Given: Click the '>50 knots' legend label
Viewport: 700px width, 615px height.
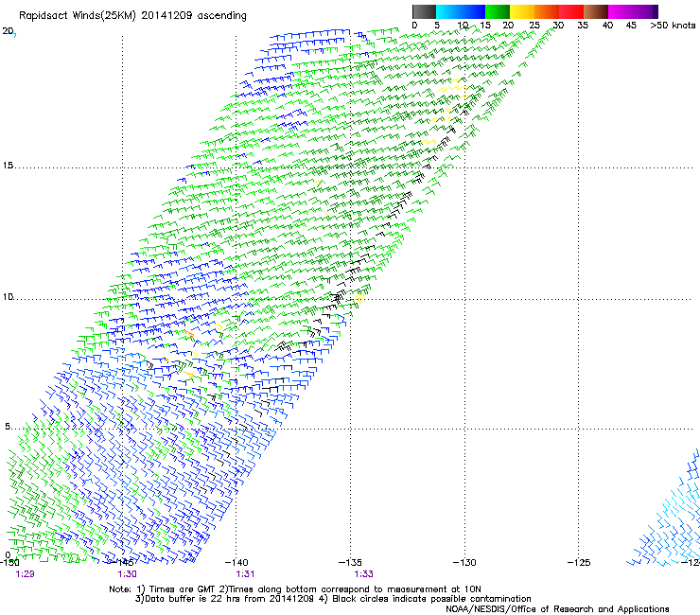Looking at the screenshot, I should 673,26.
